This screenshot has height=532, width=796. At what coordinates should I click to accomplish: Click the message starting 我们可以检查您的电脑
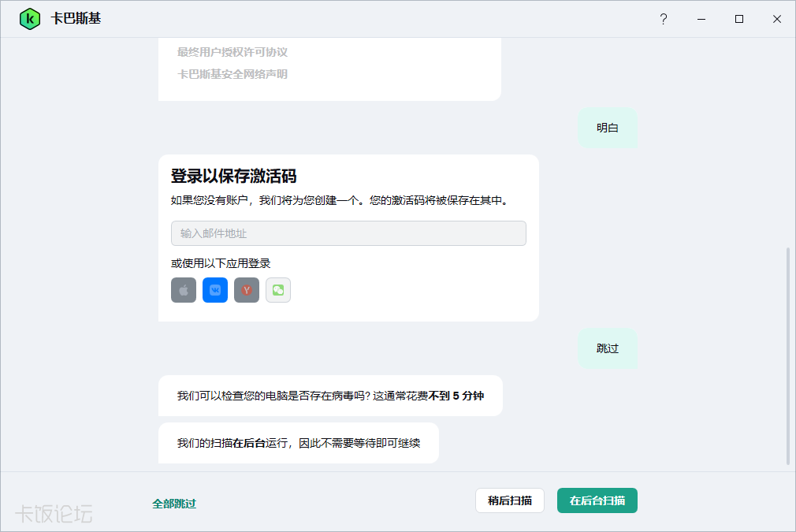pos(330,396)
